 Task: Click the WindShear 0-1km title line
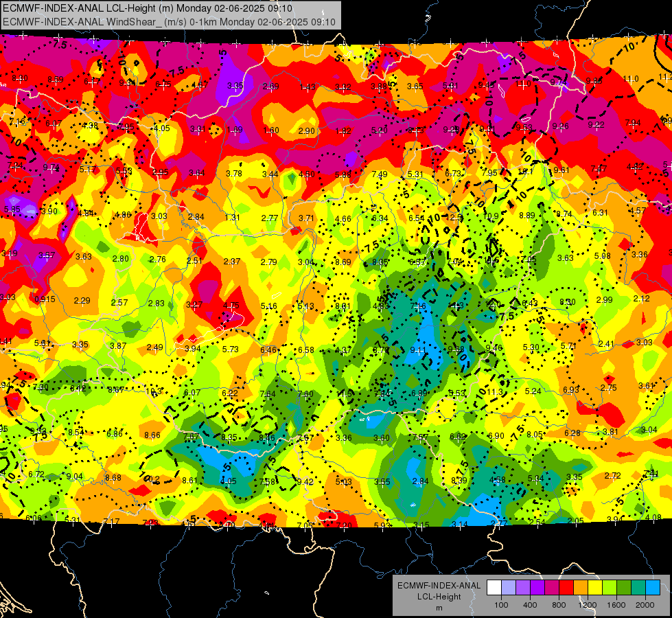[x=169, y=22]
